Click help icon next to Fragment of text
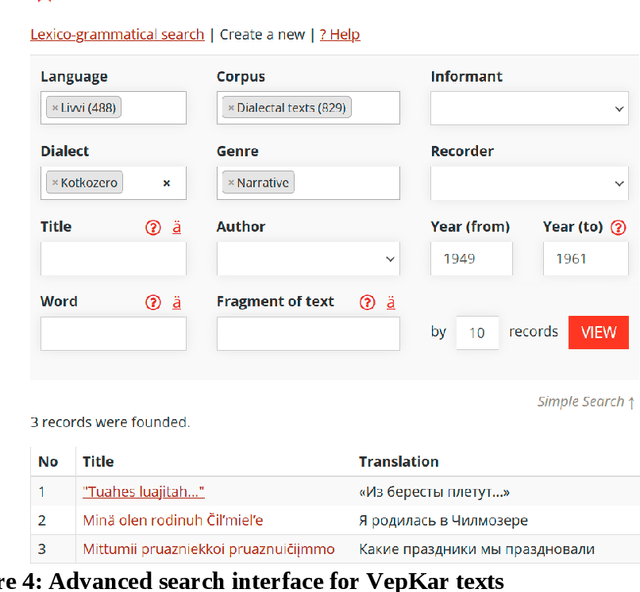 coord(367,302)
